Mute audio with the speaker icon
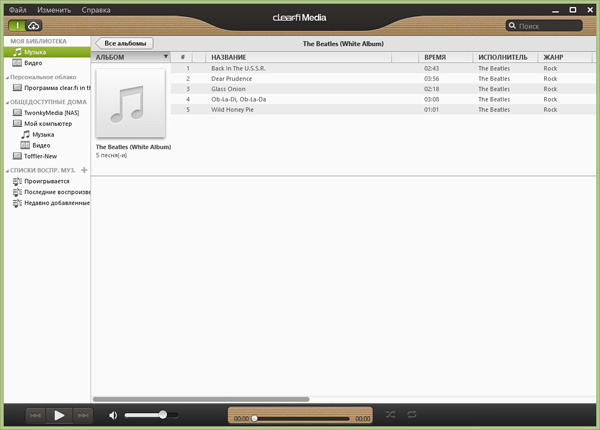 pos(113,415)
